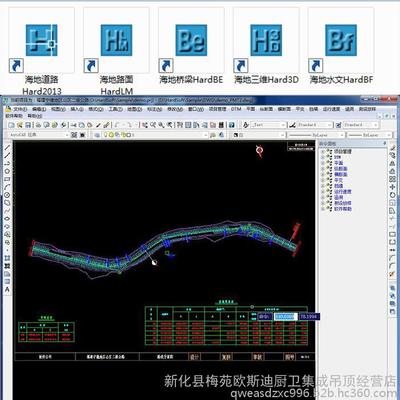Click the Array modify tool
The width and height of the screenshot is (400, 400).
point(393,179)
